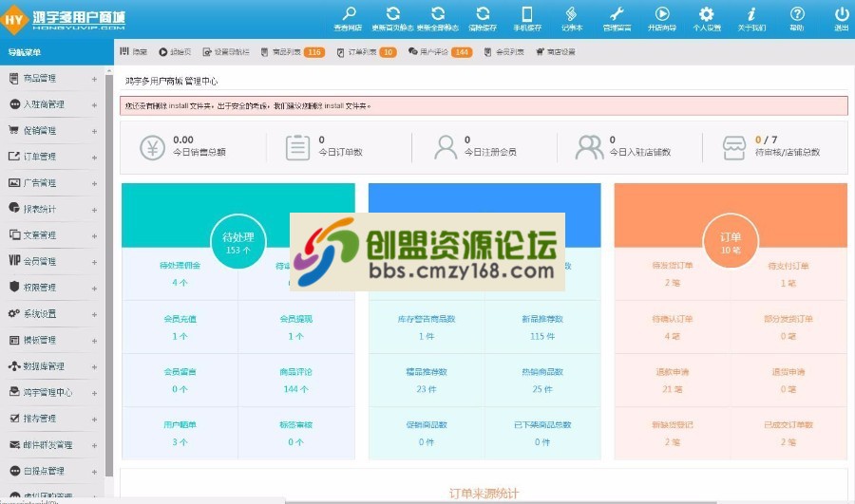Image resolution: width=855 pixels, height=504 pixels.
Task: Click the user icon for 今日注册会员
Action: [446, 147]
